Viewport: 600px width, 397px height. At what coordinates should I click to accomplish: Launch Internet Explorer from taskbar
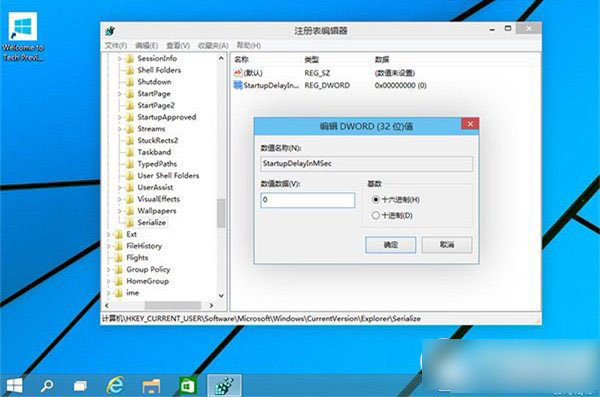pos(115,385)
